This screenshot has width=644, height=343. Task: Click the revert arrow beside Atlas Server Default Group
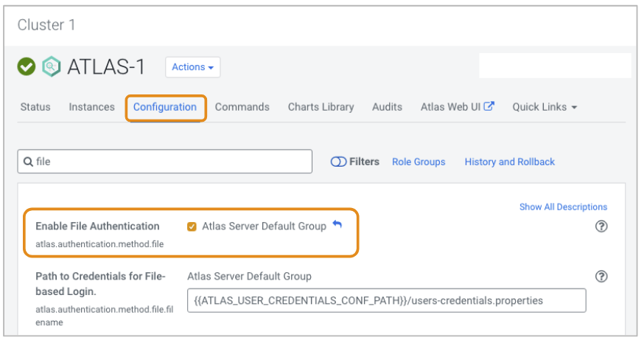pyautogui.click(x=337, y=225)
